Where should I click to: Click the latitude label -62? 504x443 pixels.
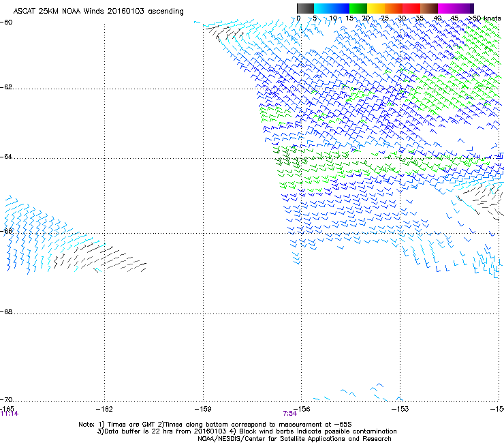point(6,87)
